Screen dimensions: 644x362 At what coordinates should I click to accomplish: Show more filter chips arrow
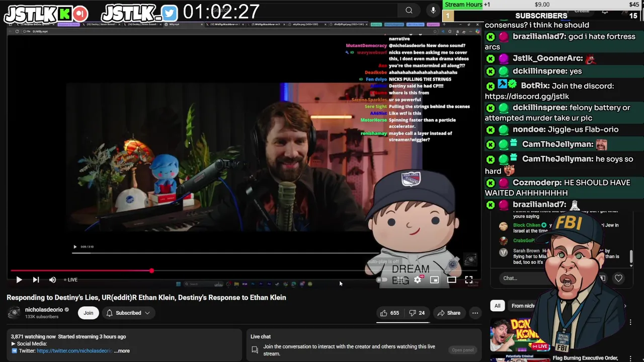click(625, 306)
